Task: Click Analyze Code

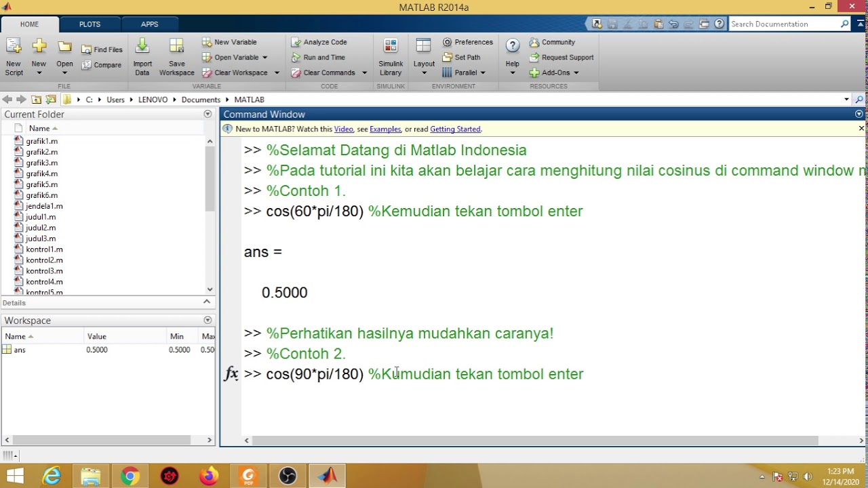Action: click(319, 42)
